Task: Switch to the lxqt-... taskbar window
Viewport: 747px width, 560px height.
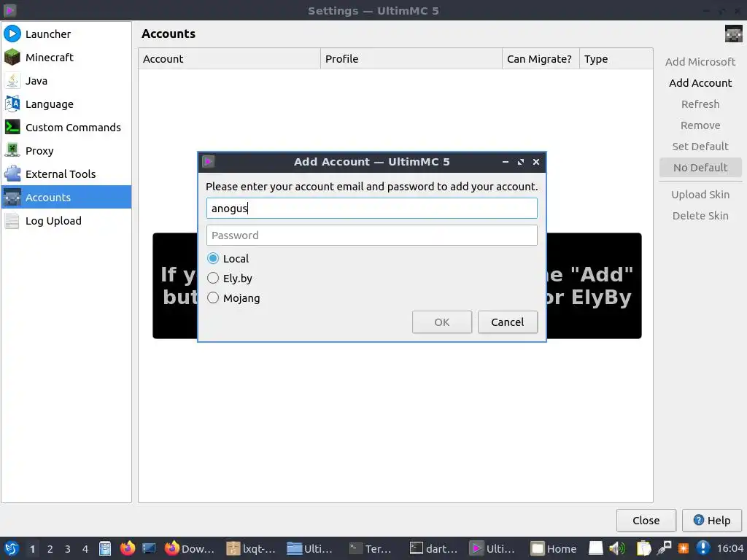Action: coord(251,548)
